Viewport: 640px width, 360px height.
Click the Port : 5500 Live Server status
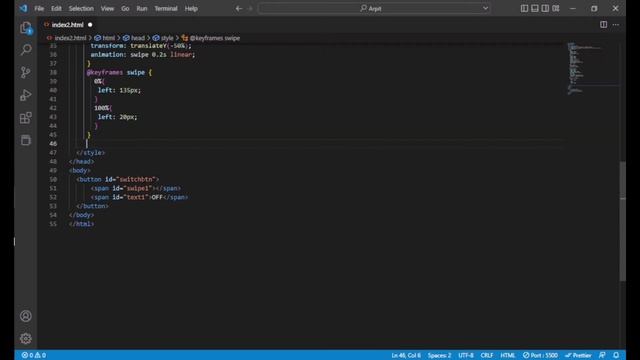pos(540,355)
